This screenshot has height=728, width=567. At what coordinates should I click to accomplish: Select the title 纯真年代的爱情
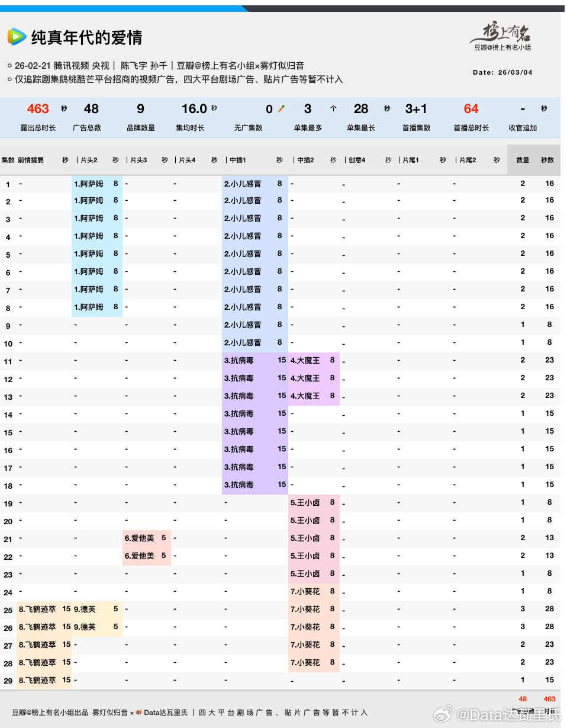pos(87,37)
